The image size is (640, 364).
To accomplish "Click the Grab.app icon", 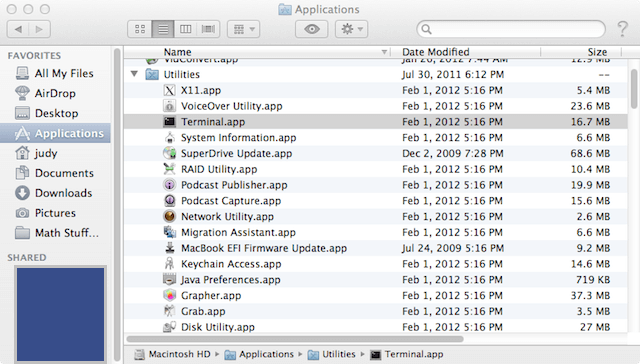I will click(169, 311).
